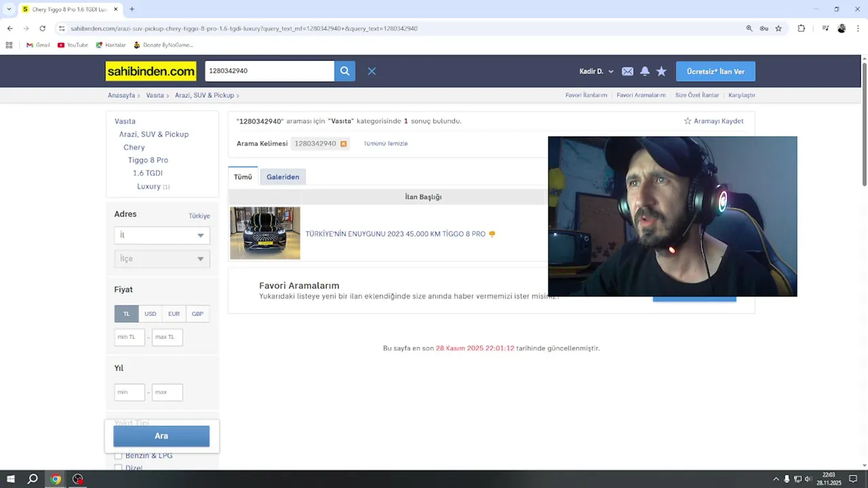Open notifications bell icon in header
Screen dimensions: 868x488
pos(645,71)
